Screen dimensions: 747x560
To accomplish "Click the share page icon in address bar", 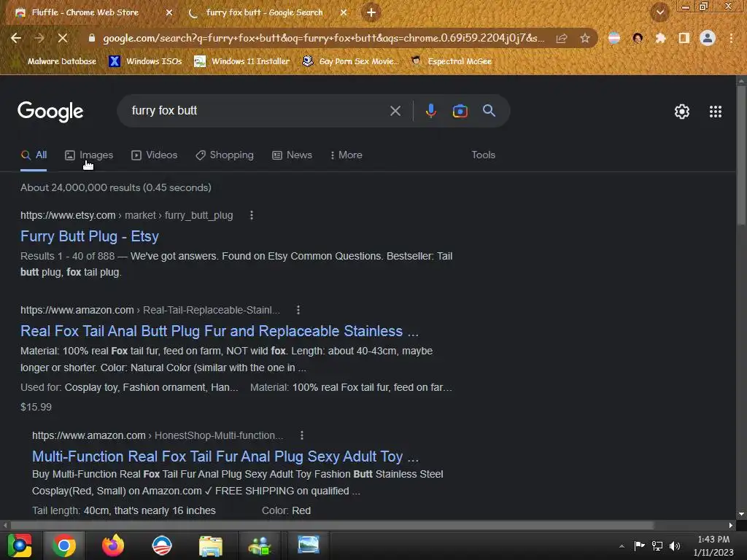I will click(x=562, y=38).
